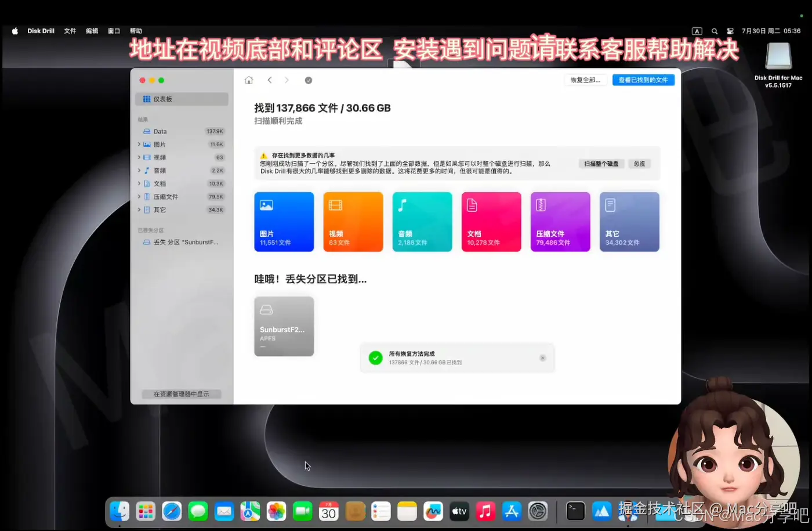Expand the 文档 category in the sidebar
Screen dimensions: 812x531
pyautogui.click(x=139, y=183)
